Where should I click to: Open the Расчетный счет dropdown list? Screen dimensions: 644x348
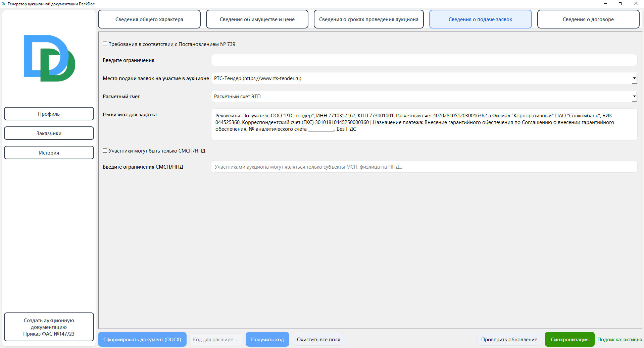[634, 96]
